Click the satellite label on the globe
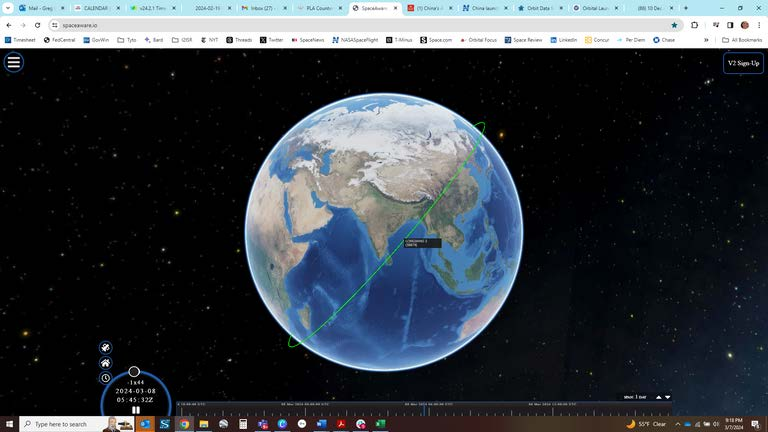Viewport: 768px width, 432px height. tap(422, 243)
